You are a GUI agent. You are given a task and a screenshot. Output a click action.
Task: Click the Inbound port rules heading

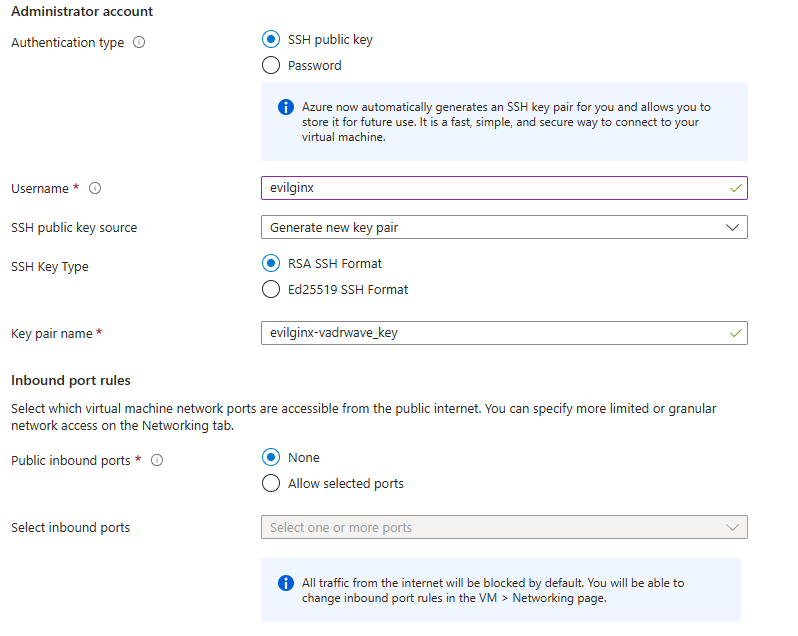coord(71,381)
